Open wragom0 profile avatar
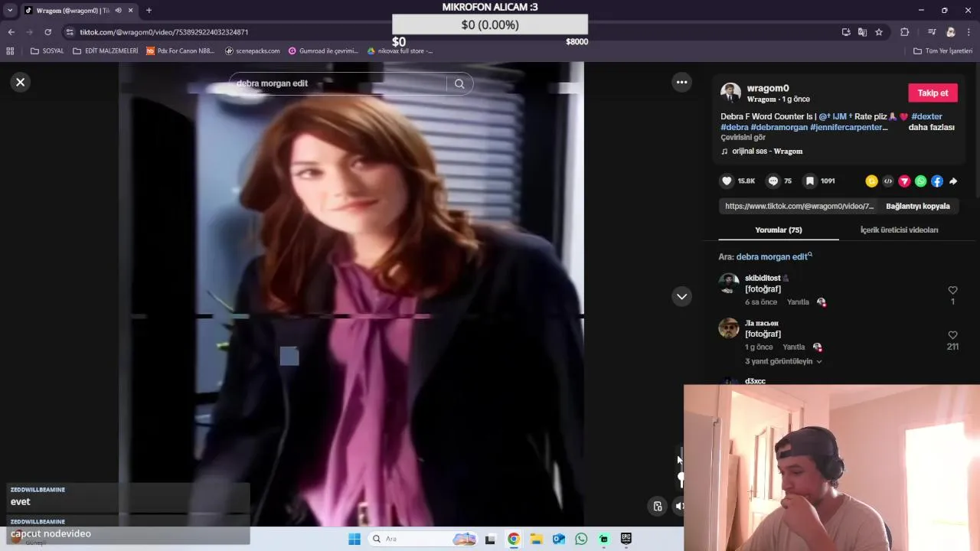 730,93
